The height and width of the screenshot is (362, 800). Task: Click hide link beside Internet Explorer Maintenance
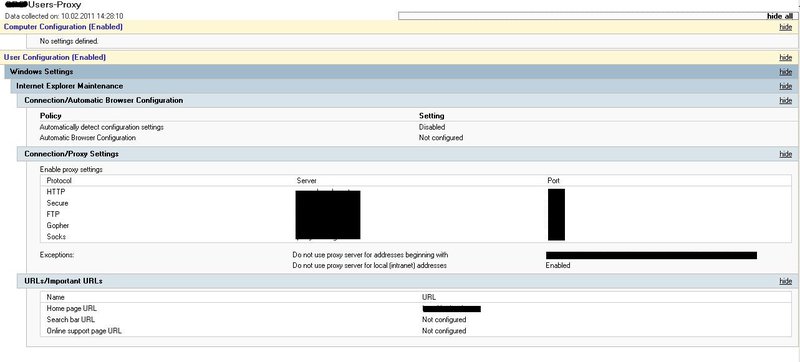786,86
